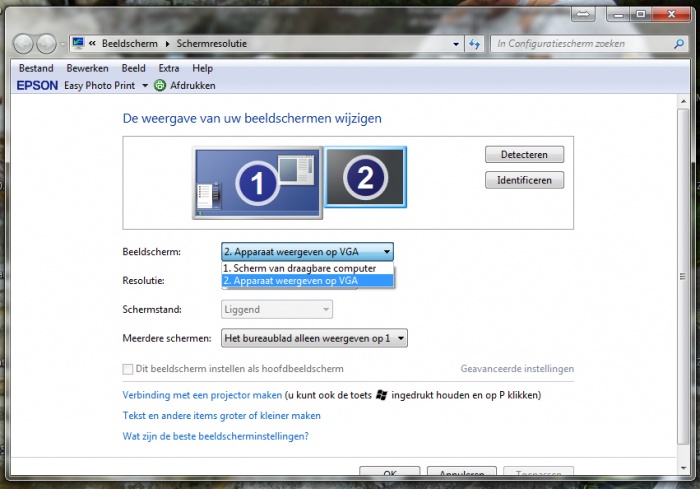
Task: Click the Schermresolutie breadcrumb
Action: (212, 43)
